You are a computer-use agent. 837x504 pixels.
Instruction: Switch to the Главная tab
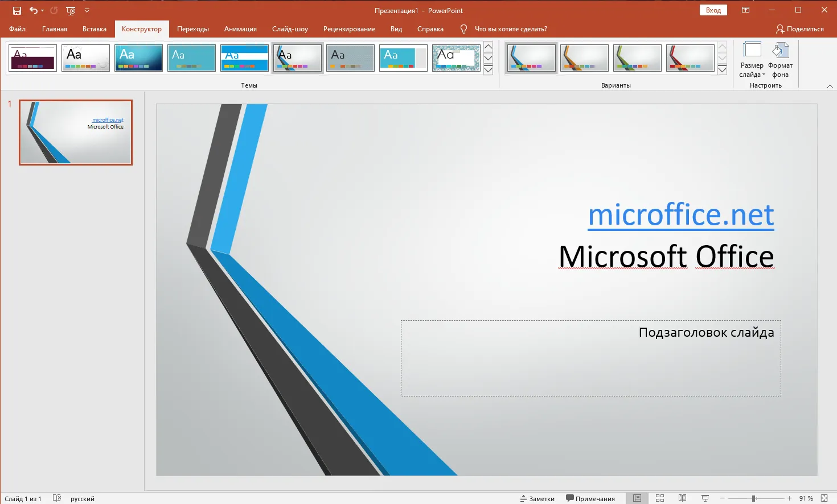55,29
